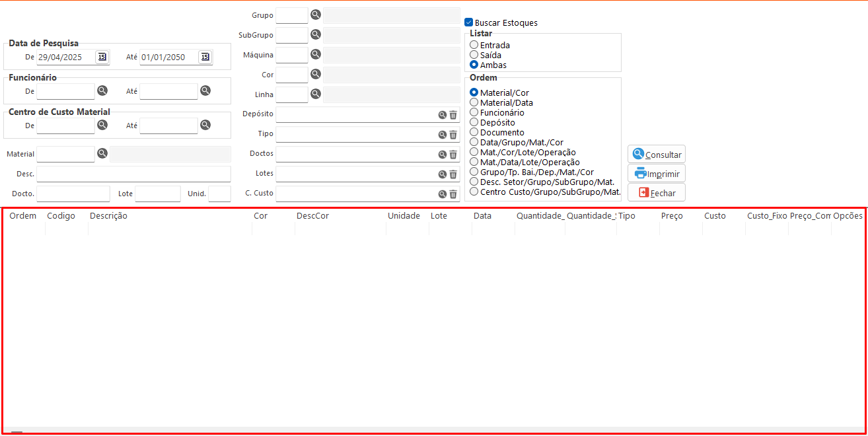Click the Imprimir button
The image size is (868, 436).
(657, 174)
